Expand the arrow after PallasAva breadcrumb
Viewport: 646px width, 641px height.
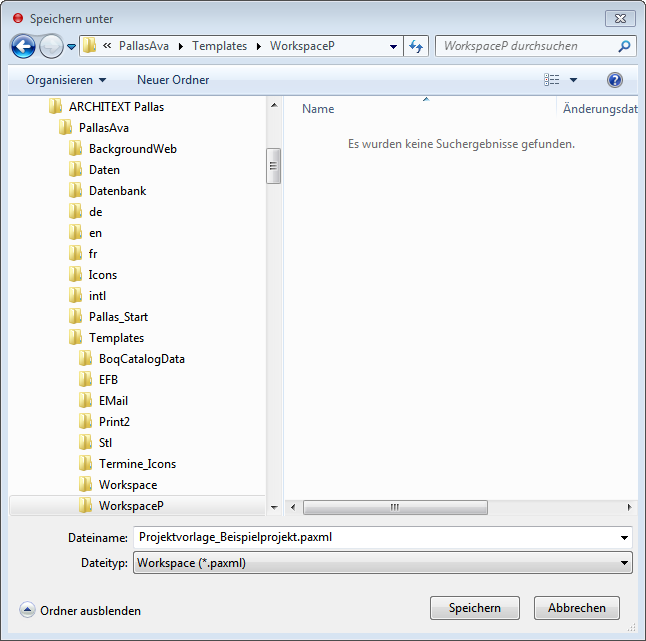(x=180, y=46)
